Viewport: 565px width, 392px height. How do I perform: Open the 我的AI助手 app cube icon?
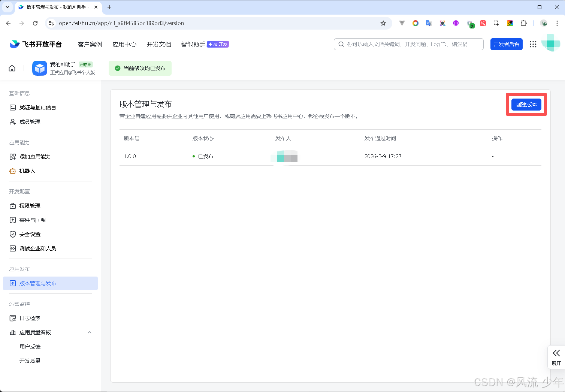tap(39, 68)
